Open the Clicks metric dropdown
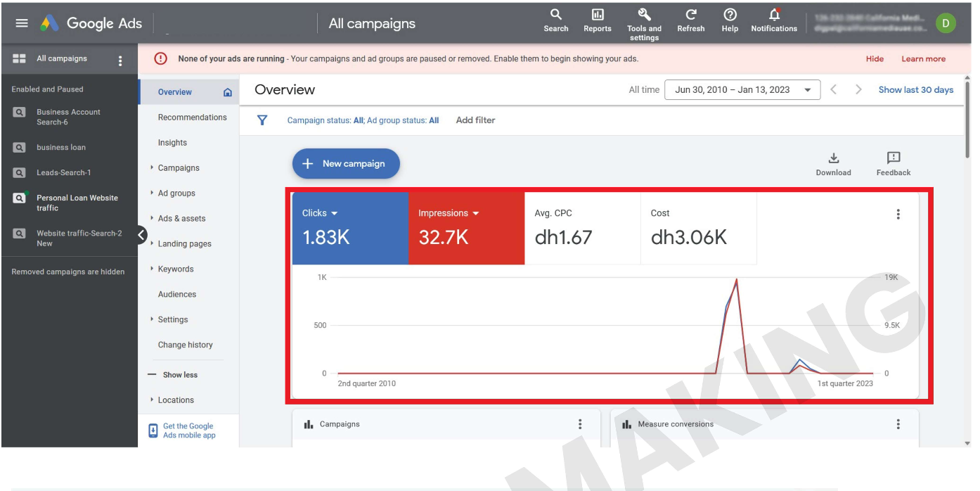The height and width of the screenshot is (491, 980). click(x=320, y=213)
